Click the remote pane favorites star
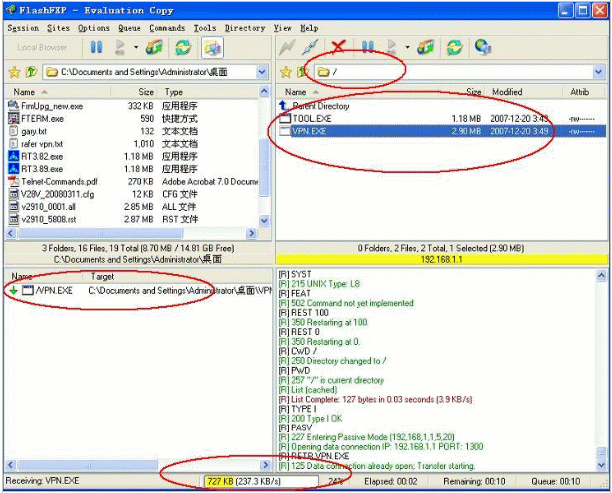Image resolution: width=612 pixels, height=493 pixels. pyautogui.click(x=286, y=72)
